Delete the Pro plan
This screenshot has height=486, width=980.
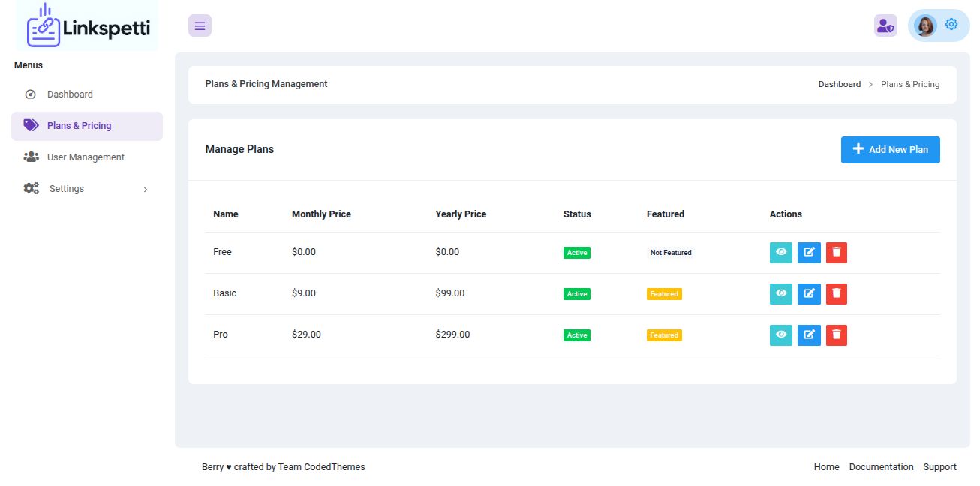[837, 335]
